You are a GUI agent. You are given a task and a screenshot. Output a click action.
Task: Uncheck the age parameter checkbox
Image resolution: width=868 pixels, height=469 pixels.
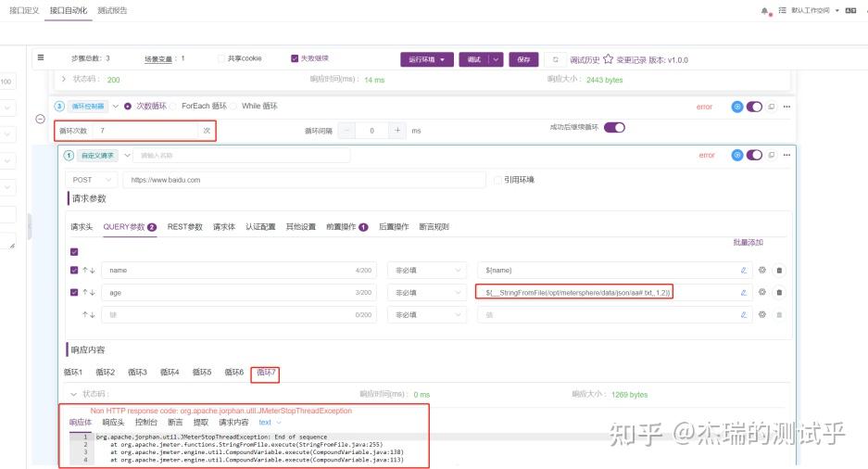tap(74, 292)
